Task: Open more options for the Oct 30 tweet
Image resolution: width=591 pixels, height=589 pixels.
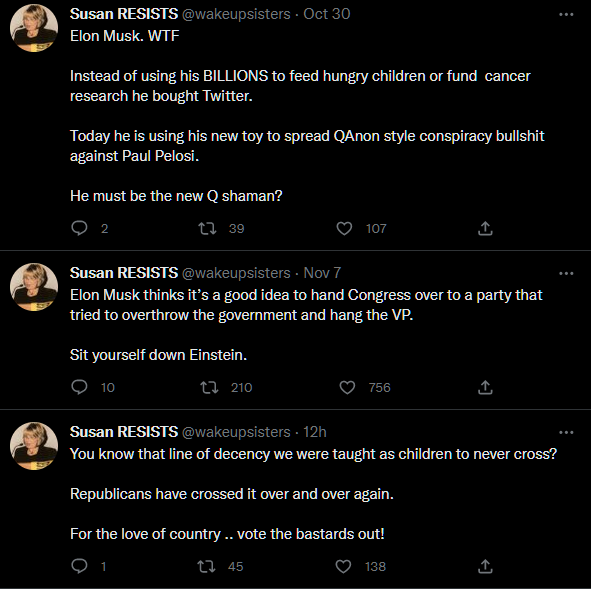Action: click(566, 14)
